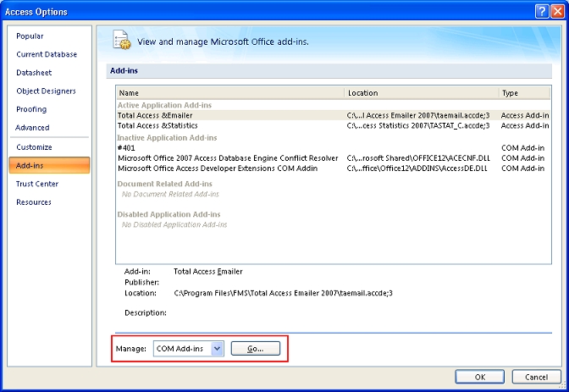Viewport: 569px width, 392px height.
Task: Click the Type column header
Action: pyautogui.click(x=525, y=93)
